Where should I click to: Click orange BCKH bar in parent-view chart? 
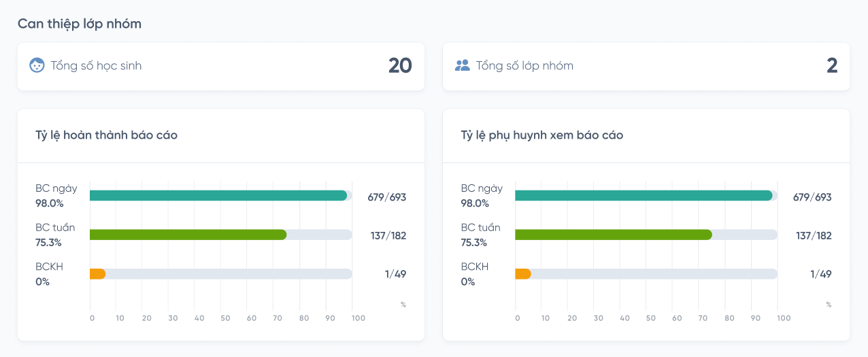pyautogui.click(x=523, y=274)
